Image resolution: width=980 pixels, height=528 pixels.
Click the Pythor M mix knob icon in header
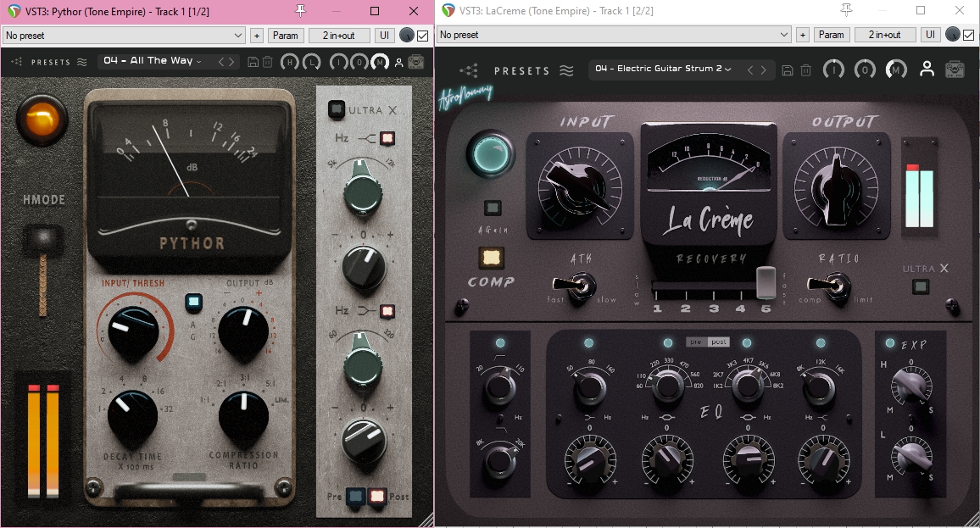pos(380,62)
